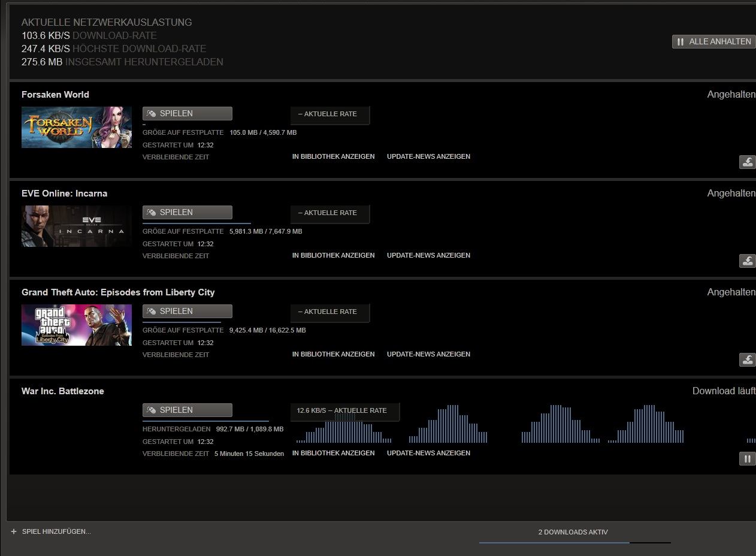756x556 pixels.
Task: Click the Angehalten status of EVE Online: Incarna
Action: coord(731,193)
